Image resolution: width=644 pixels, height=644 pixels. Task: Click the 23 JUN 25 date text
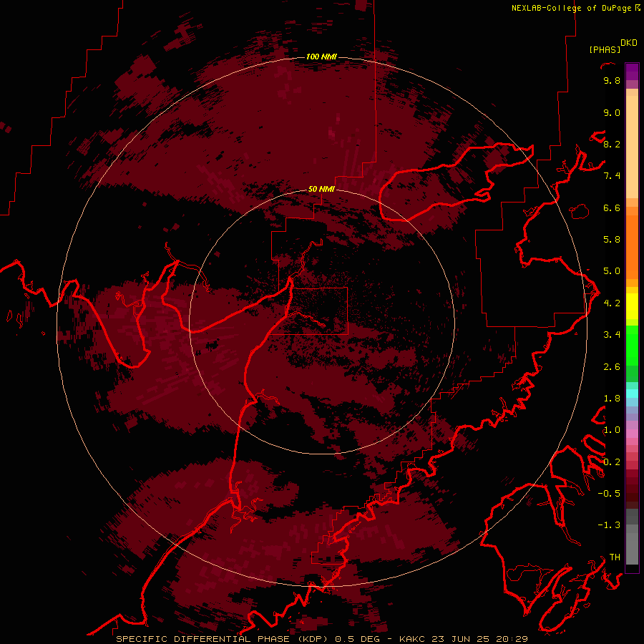(462, 639)
